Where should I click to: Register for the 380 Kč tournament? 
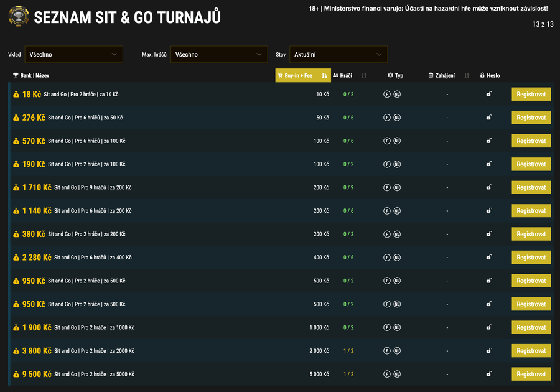click(531, 234)
